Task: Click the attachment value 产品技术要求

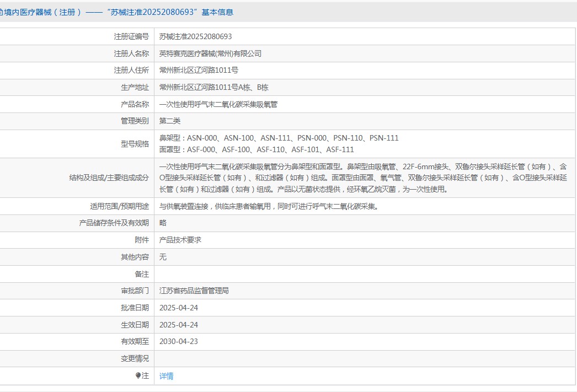Action: pyautogui.click(x=180, y=240)
